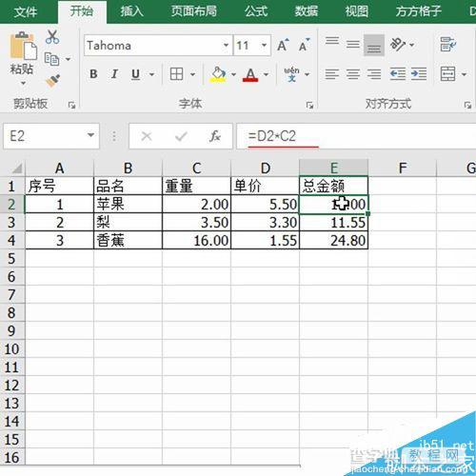Decrease the indent

398,74
